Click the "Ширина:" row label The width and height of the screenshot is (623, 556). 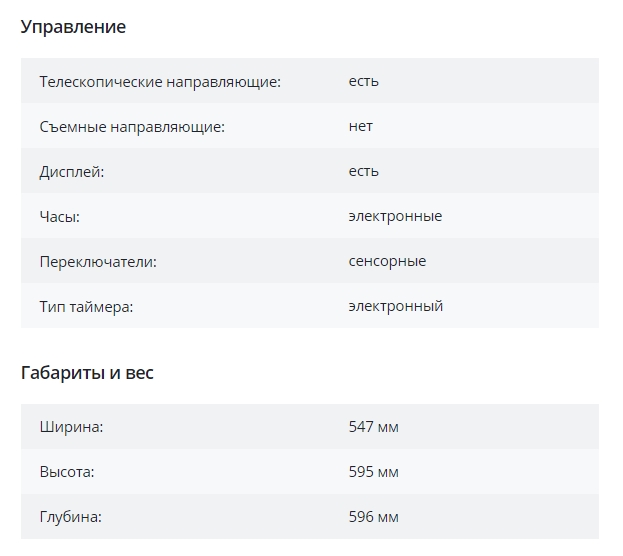click(x=71, y=428)
